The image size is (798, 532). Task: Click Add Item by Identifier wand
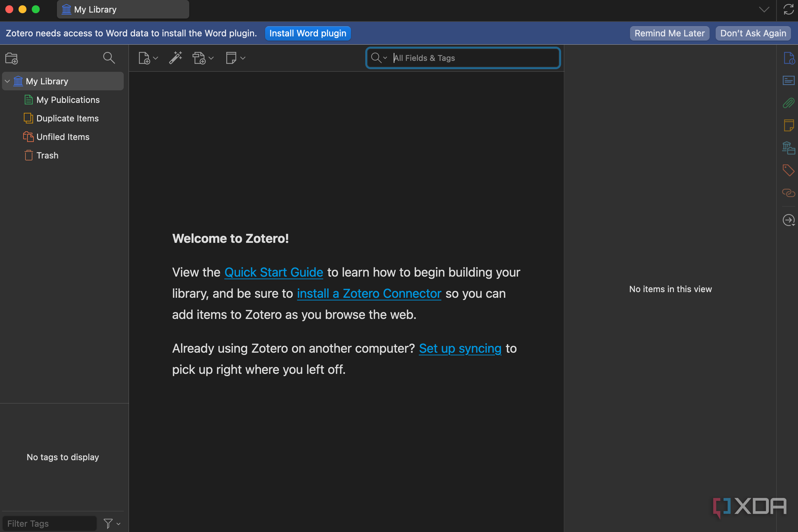point(176,58)
